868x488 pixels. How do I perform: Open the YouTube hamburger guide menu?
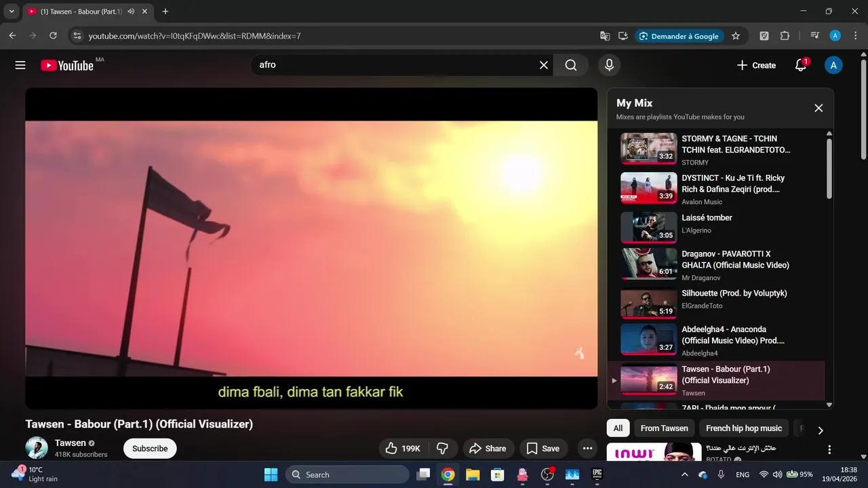[20, 65]
